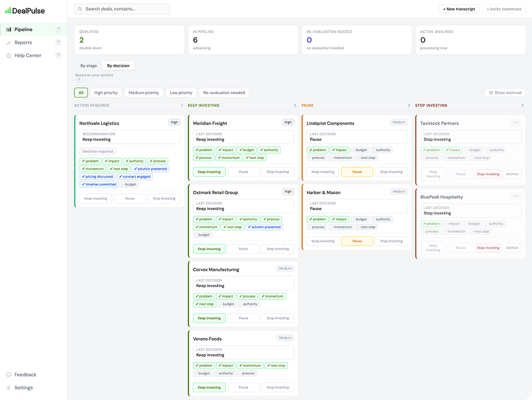This screenshot has height=400, width=532.
Task: Choose Pause on the Northvale Logistics card
Action: tap(130, 198)
